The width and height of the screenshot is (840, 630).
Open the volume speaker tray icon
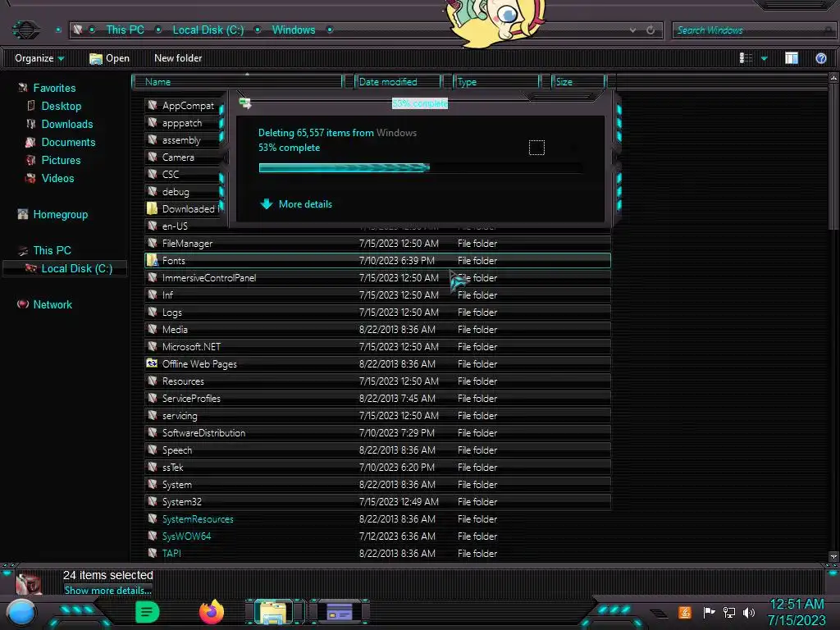point(749,612)
